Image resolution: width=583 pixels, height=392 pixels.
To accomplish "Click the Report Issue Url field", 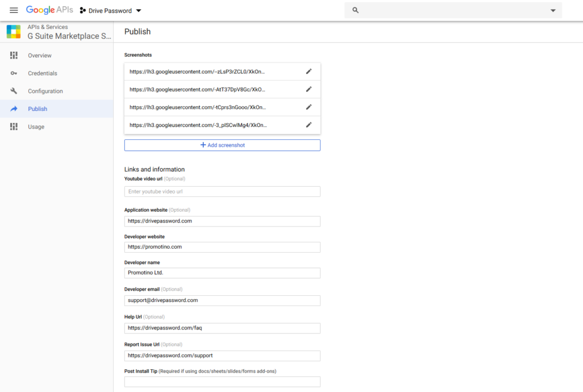I will pos(223,356).
